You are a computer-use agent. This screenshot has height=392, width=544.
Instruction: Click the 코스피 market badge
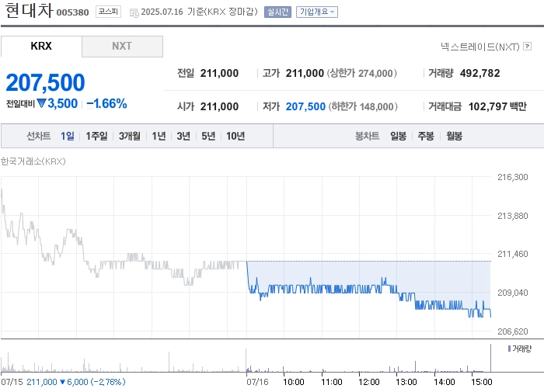click(108, 12)
